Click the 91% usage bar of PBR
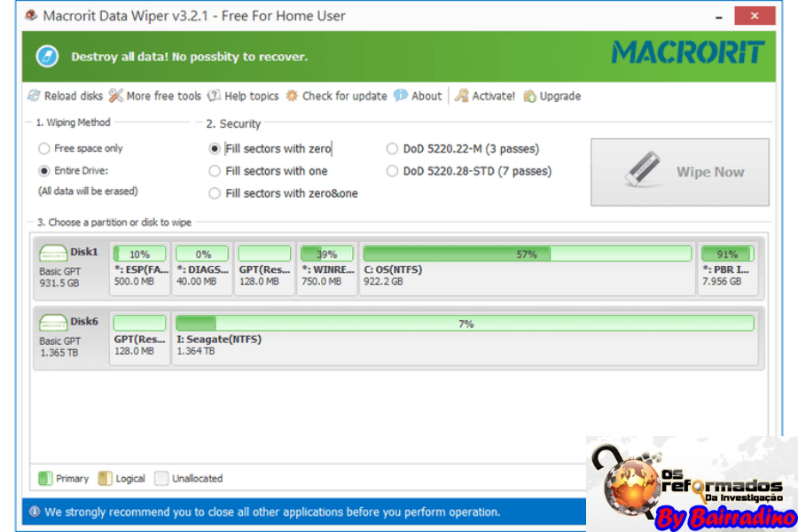The height and width of the screenshot is (532, 798). click(728, 254)
